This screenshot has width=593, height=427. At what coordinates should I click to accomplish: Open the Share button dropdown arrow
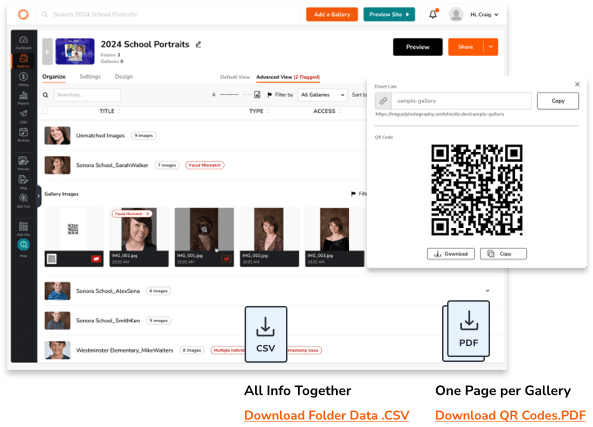point(491,47)
